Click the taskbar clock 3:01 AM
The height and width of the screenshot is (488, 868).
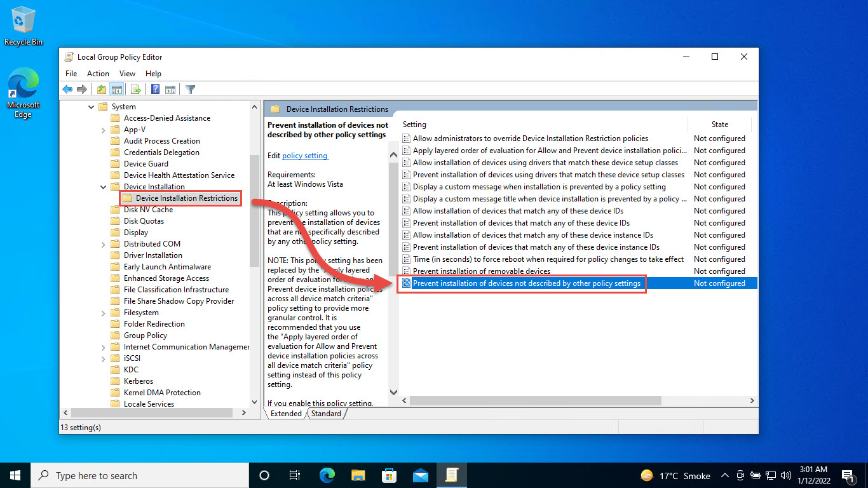coord(813,475)
